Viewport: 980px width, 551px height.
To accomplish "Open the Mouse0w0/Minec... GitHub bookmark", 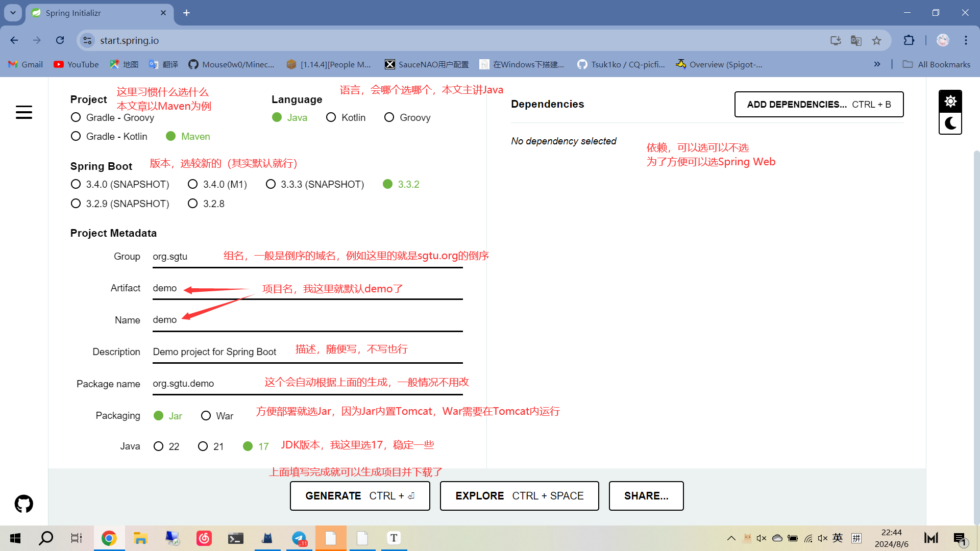I will pos(231,64).
